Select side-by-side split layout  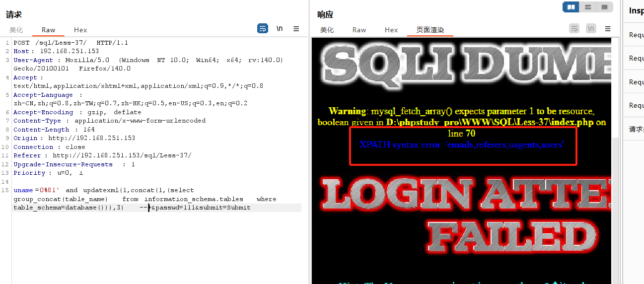(571, 7)
